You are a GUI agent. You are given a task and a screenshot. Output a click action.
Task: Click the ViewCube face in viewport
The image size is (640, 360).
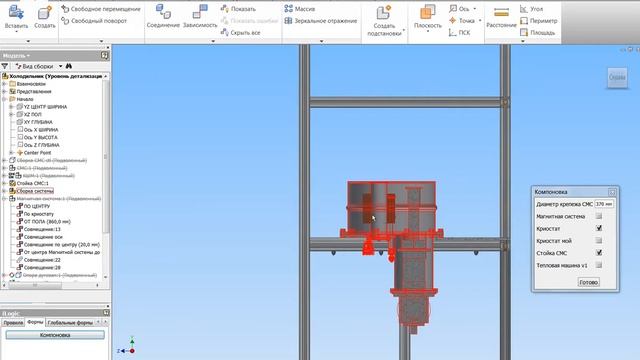pyautogui.click(x=617, y=77)
